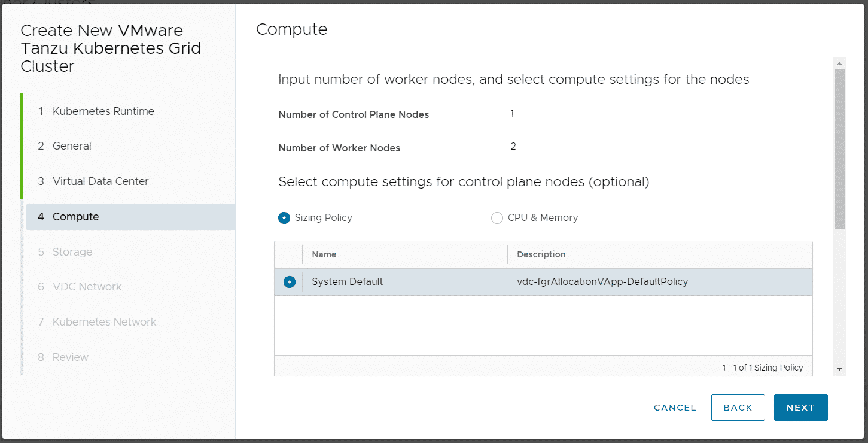Viewport: 868px width, 443px height.
Task: Open the VDC Network step
Action: pyautogui.click(x=87, y=287)
